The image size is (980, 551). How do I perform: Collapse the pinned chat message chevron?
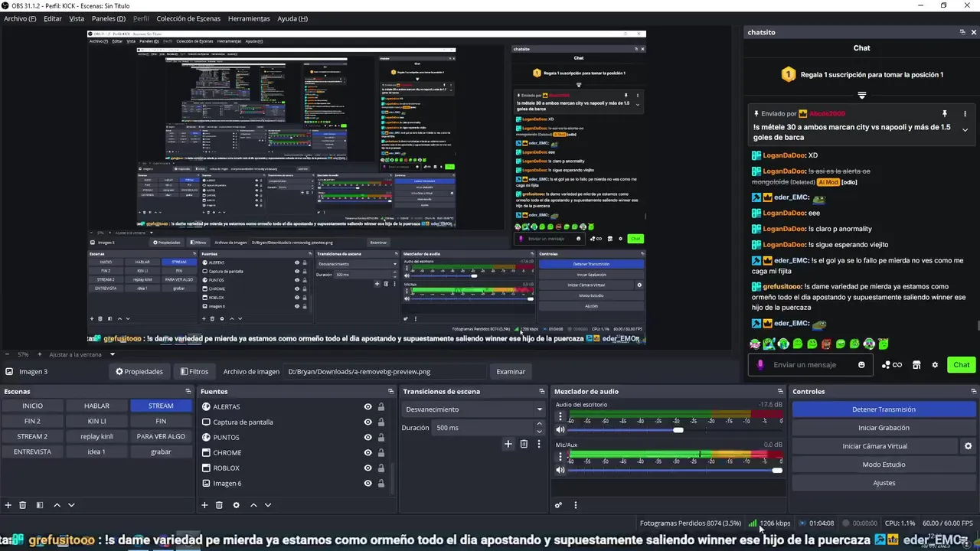tap(965, 130)
